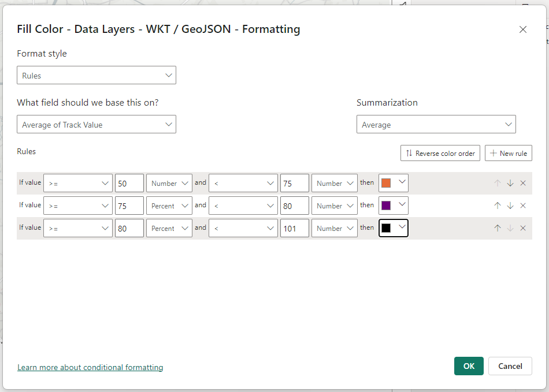
Task: Delete the third rule with the X icon
Action: point(523,228)
